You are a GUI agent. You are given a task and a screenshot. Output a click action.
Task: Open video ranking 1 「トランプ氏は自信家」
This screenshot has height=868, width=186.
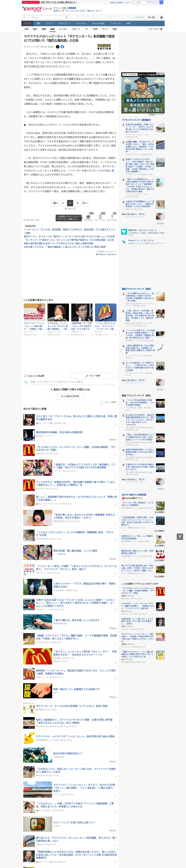tap(140, 403)
